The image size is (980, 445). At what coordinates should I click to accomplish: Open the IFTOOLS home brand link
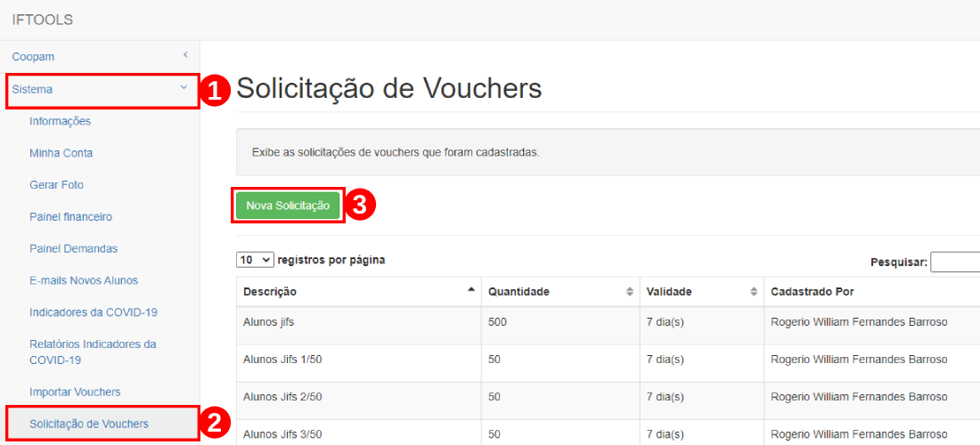(43, 20)
